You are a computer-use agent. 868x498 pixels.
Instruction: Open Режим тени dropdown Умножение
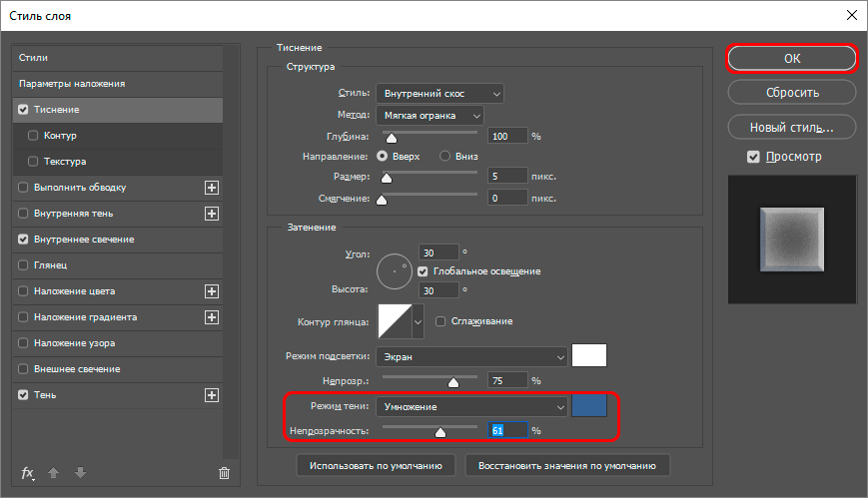[x=472, y=407]
